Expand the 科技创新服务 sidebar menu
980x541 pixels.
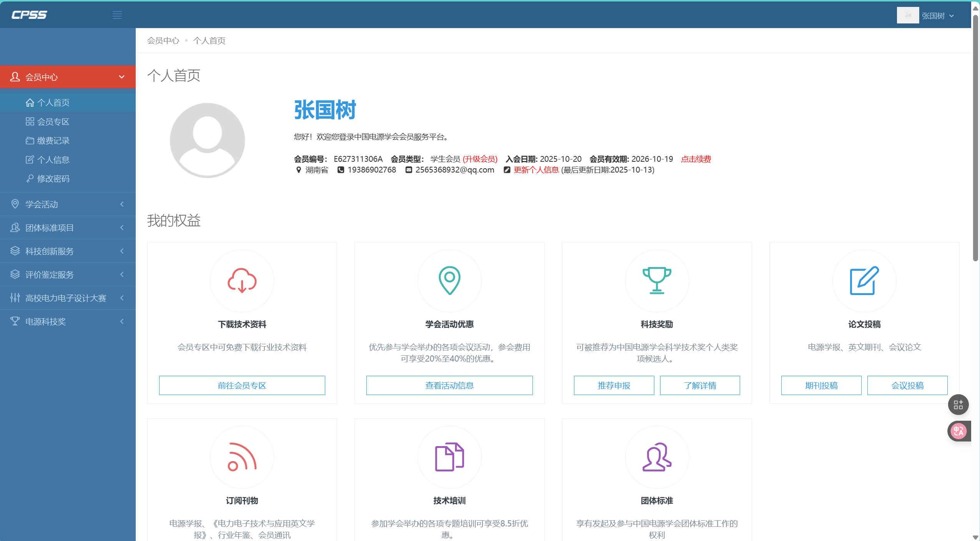pyautogui.click(x=68, y=251)
